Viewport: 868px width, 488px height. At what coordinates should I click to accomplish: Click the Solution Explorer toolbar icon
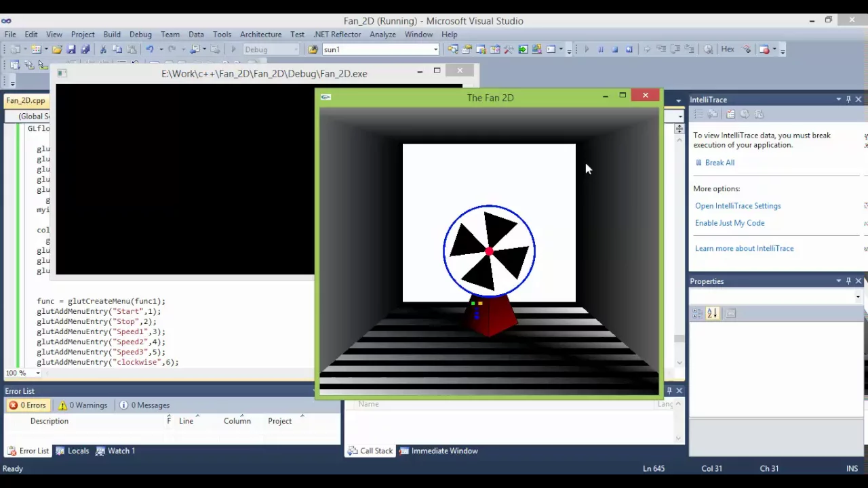click(x=452, y=49)
